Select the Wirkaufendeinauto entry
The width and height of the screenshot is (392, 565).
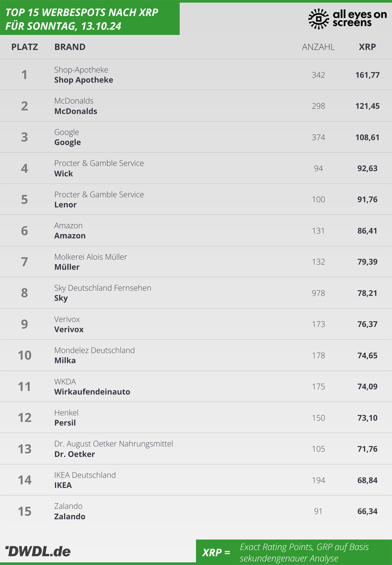(92, 392)
